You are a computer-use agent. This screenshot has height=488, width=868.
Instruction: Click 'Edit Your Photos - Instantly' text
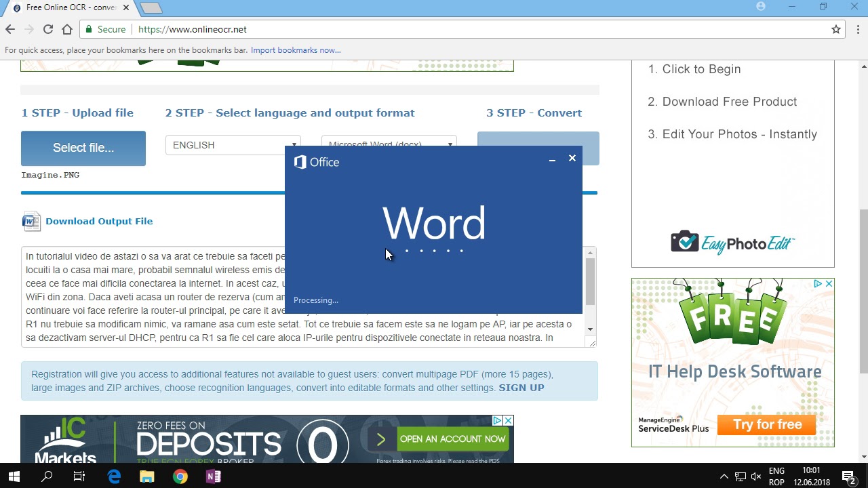(740, 134)
